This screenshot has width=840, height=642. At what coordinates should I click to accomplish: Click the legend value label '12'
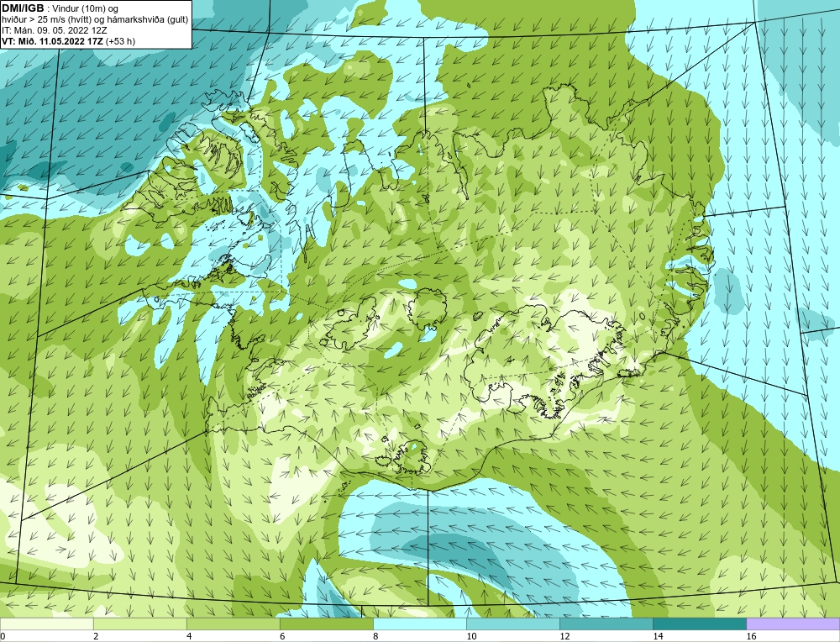564,636
